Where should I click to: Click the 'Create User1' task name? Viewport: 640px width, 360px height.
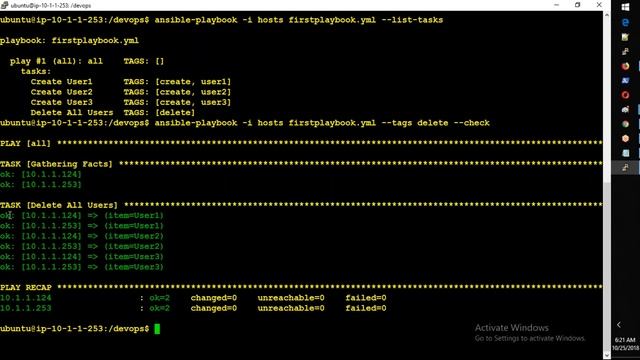point(62,82)
